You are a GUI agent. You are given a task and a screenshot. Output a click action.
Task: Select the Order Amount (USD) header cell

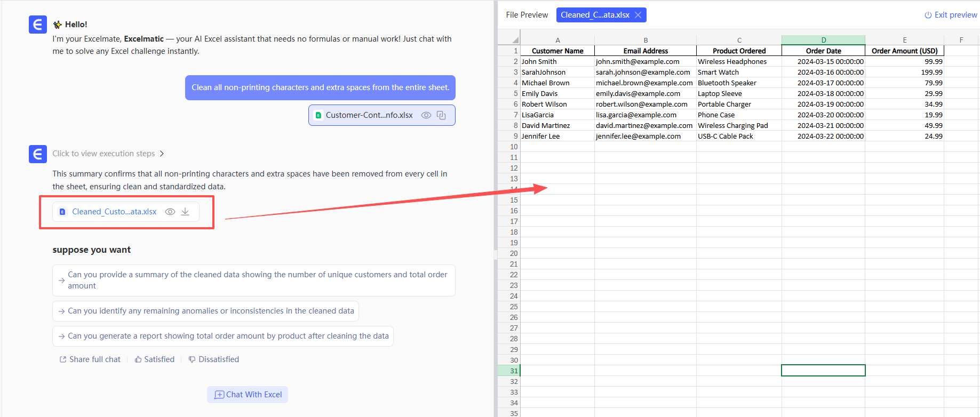coord(904,51)
